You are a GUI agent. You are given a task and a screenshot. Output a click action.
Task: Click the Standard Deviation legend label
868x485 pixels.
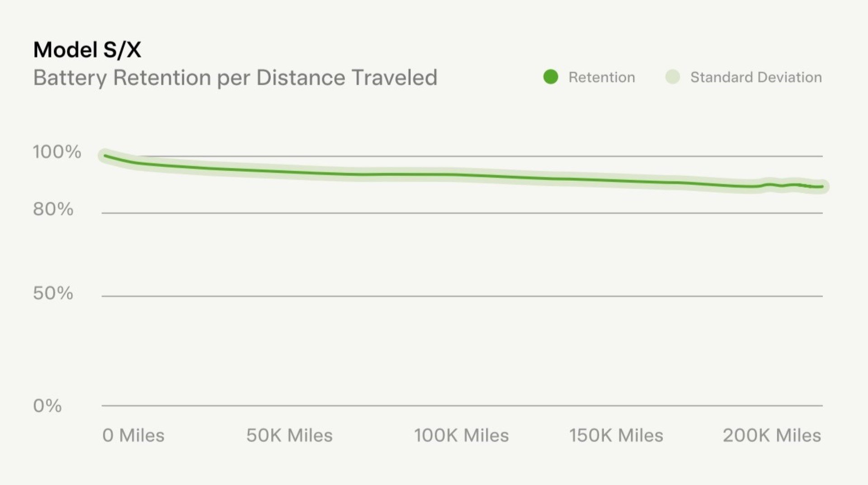point(756,77)
